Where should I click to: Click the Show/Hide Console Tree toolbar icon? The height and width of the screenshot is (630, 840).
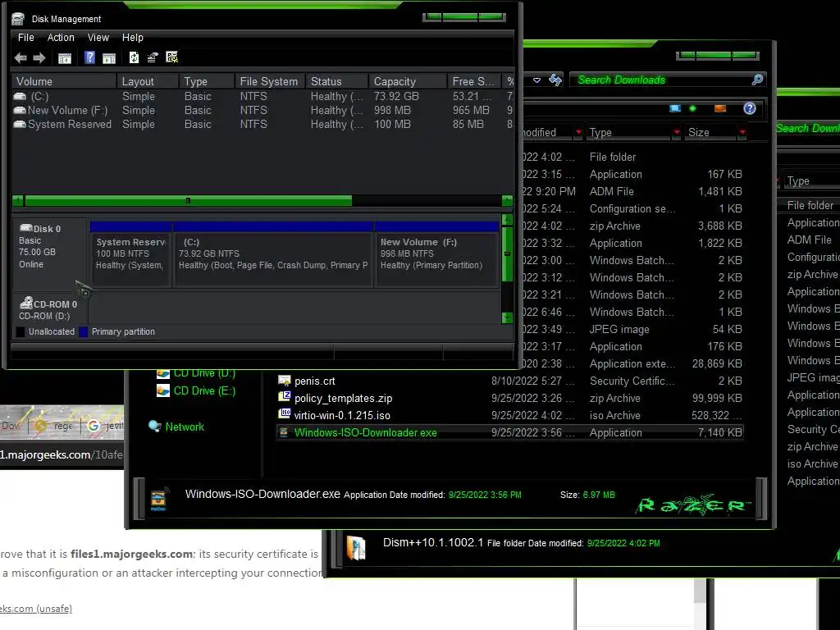coord(65,58)
